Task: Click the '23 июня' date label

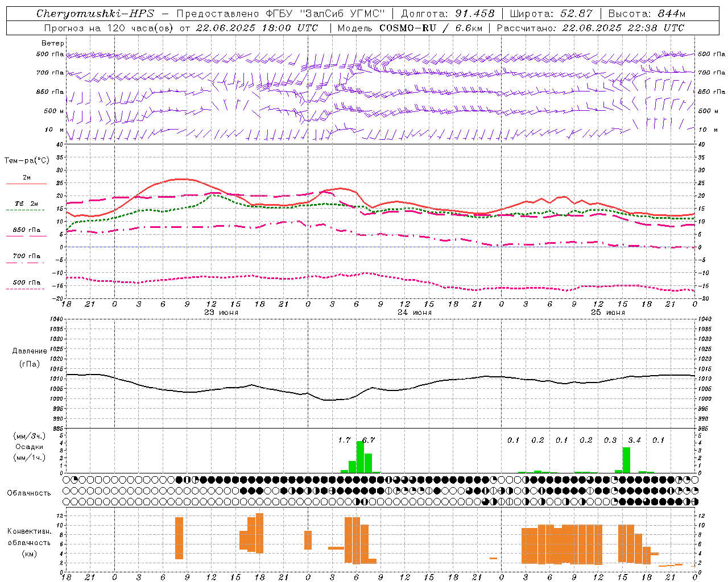Action: click(221, 313)
